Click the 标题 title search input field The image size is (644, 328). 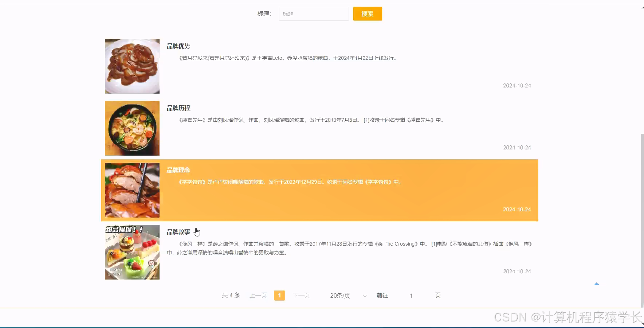click(x=314, y=13)
